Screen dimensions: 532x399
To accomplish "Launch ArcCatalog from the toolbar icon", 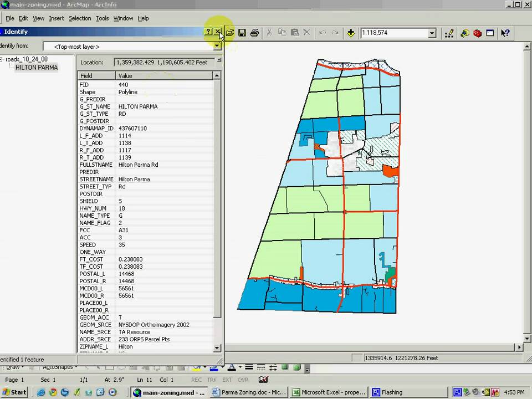I will [x=465, y=33].
